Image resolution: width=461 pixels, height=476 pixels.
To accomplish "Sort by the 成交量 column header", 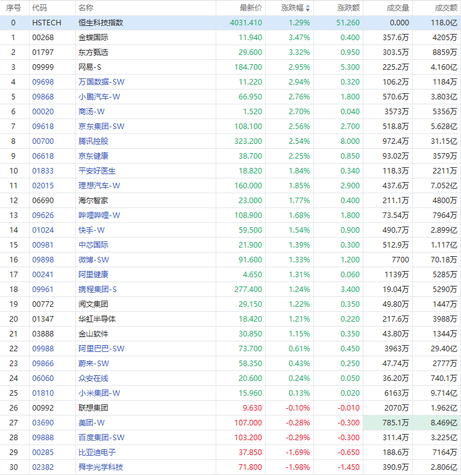I will 398,8.
